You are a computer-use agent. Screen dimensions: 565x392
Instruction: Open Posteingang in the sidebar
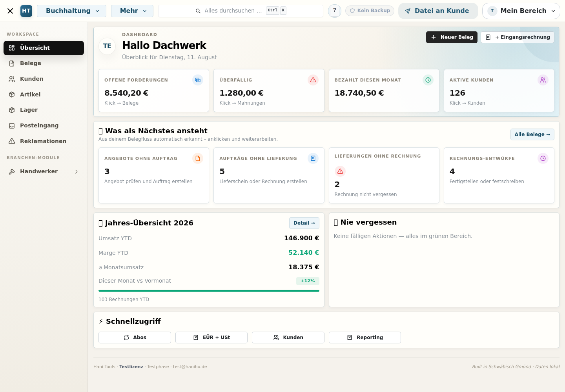[x=44, y=125]
